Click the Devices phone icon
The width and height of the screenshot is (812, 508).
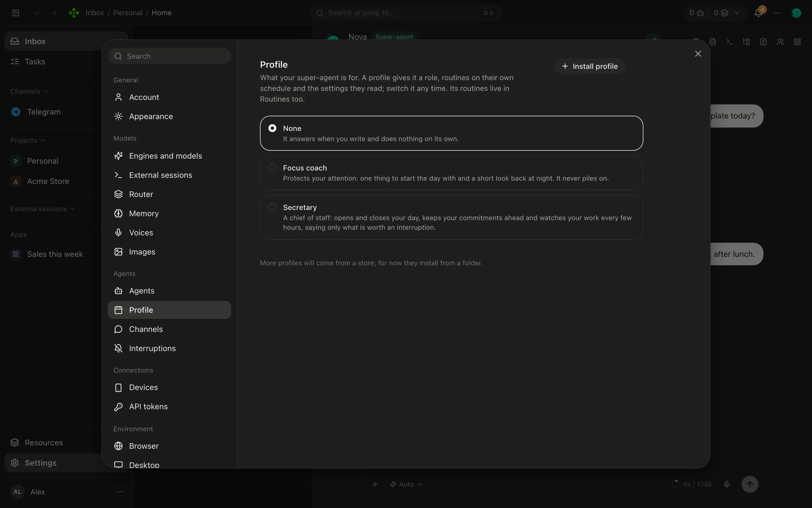(x=118, y=387)
